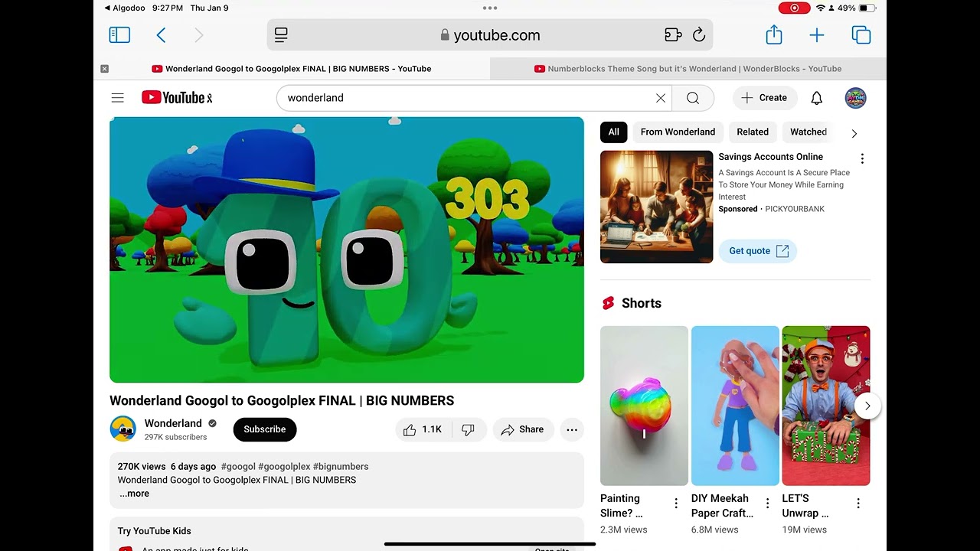Show the tab overview
Viewport: 980px width, 551px height.
(861, 35)
